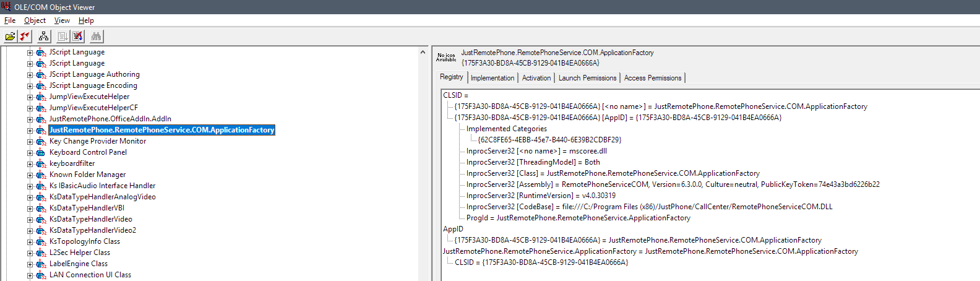Expand the JScript Language Encoding node
This screenshot has height=281, width=980.
pyautogui.click(x=30, y=86)
